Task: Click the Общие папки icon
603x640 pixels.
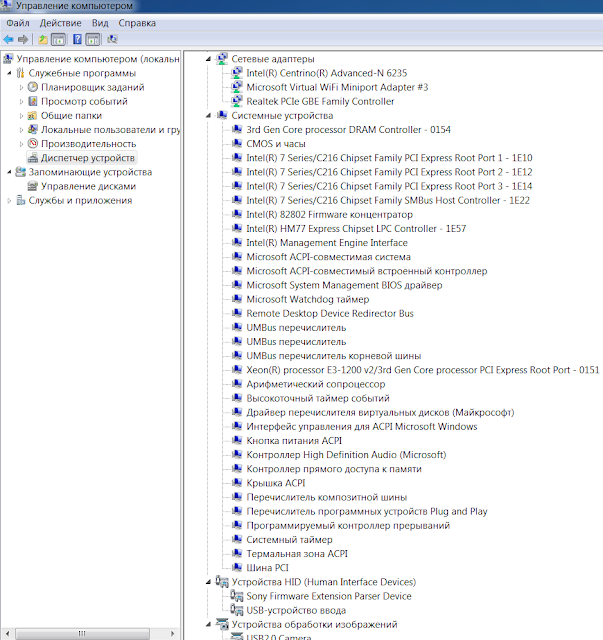Action: [33, 116]
